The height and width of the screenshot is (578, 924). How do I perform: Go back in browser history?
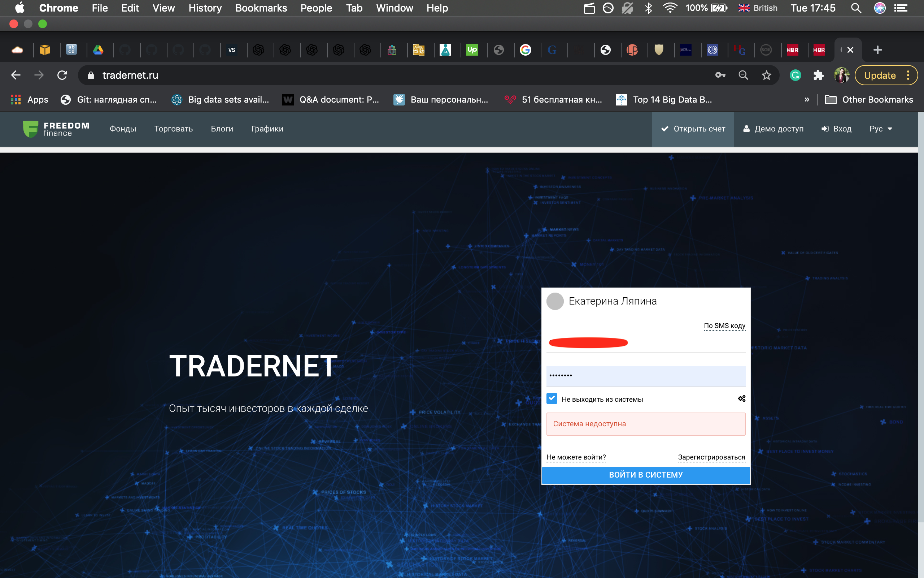click(x=16, y=75)
